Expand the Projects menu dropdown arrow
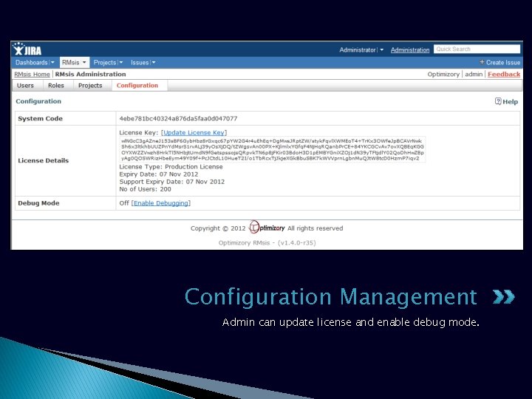The image size is (532, 399). click(121, 62)
